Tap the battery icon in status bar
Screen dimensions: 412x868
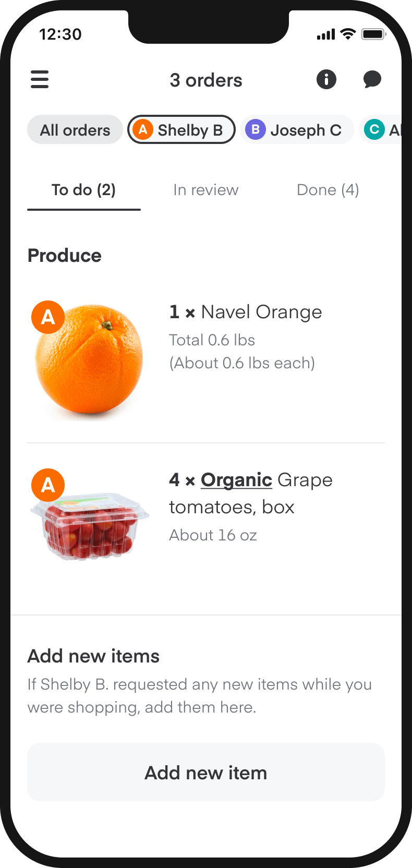(373, 34)
